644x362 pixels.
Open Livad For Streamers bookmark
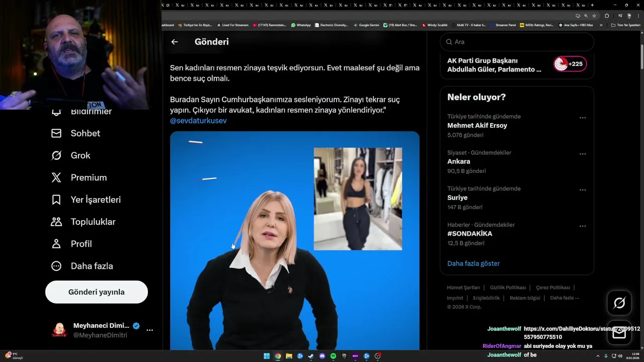click(x=232, y=25)
